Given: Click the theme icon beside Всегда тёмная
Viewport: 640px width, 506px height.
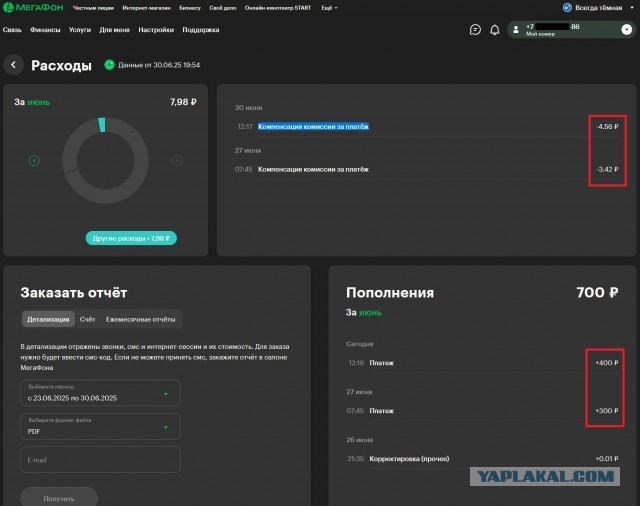Looking at the screenshot, I should coord(567,7).
